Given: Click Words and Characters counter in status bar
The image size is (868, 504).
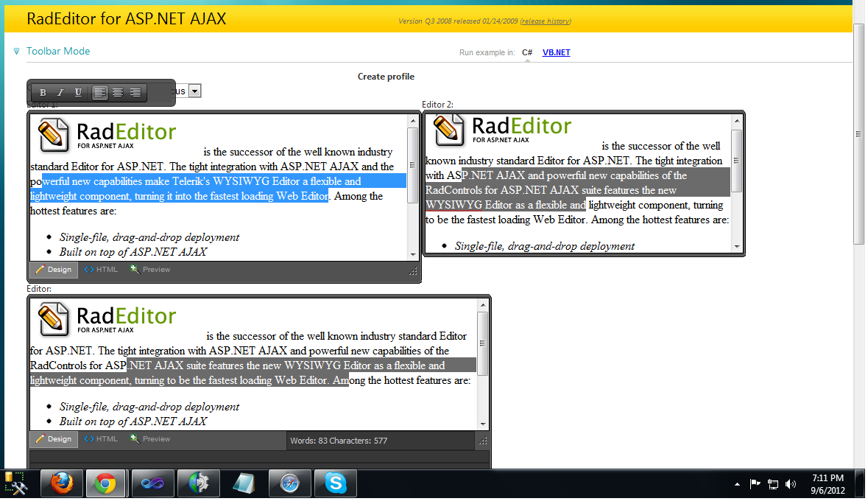Looking at the screenshot, I should tap(339, 441).
